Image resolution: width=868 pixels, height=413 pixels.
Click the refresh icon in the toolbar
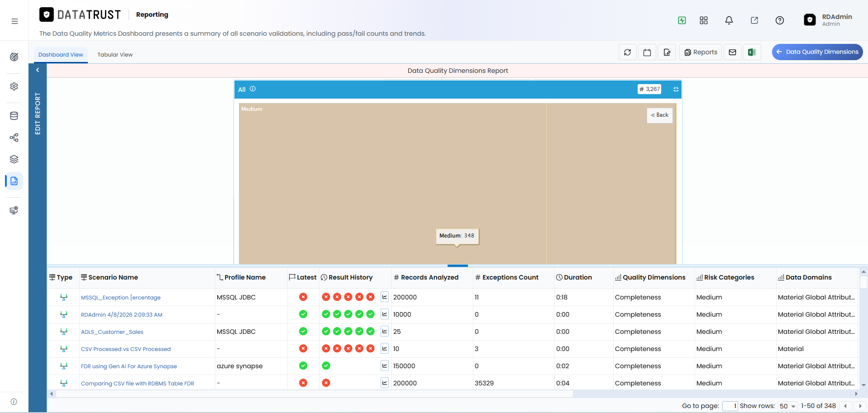tap(627, 52)
